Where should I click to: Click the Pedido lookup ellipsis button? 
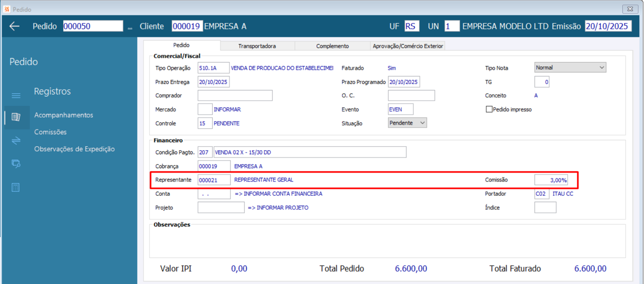pyautogui.click(x=130, y=28)
